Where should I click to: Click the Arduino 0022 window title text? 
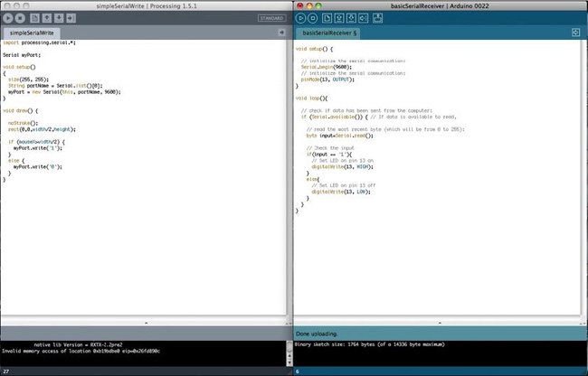click(x=440, y=6)
